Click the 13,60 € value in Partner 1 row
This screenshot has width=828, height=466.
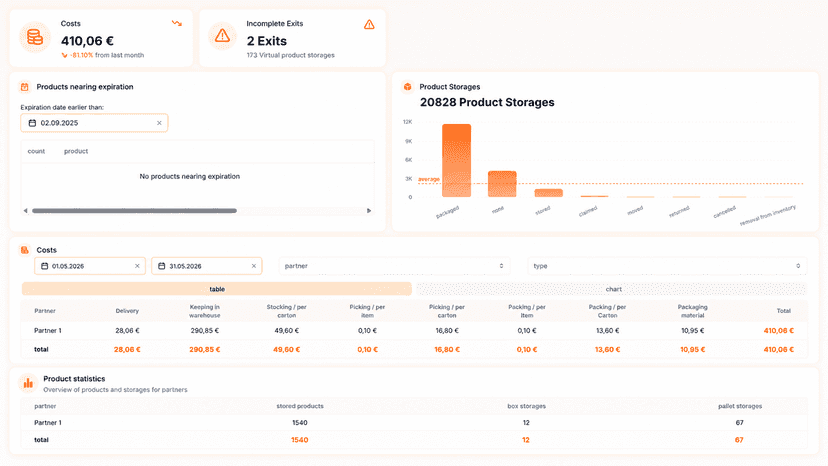pos(607,331)
